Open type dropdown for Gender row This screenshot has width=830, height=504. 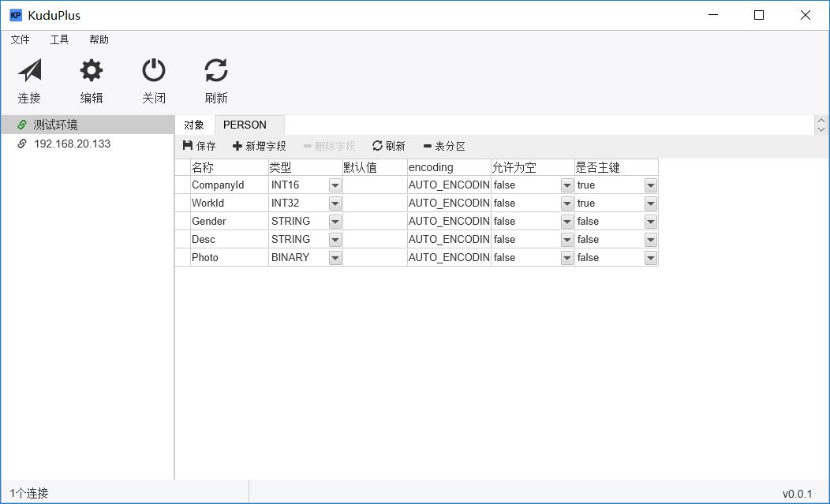pyautogui.click(x=335, y=222)
